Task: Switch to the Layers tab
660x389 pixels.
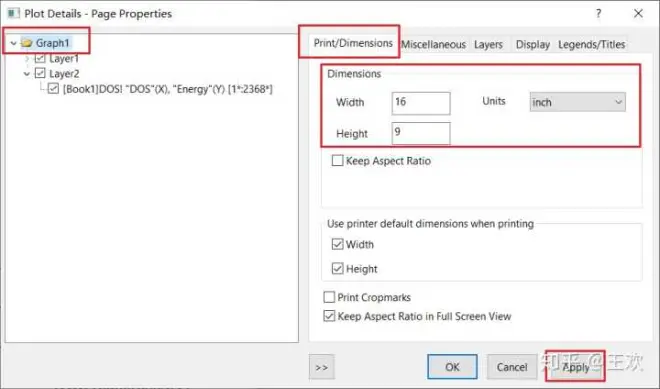Action: tap(488, 44)
